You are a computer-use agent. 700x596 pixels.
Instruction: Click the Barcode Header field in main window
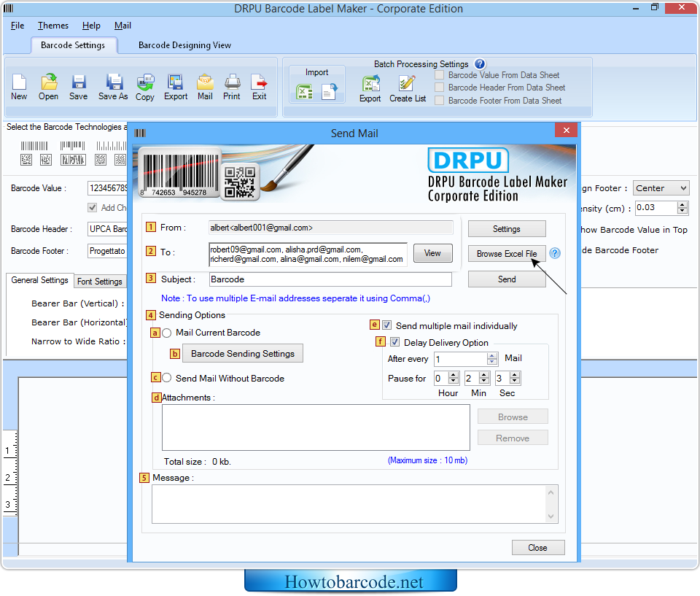coord(108,229)
